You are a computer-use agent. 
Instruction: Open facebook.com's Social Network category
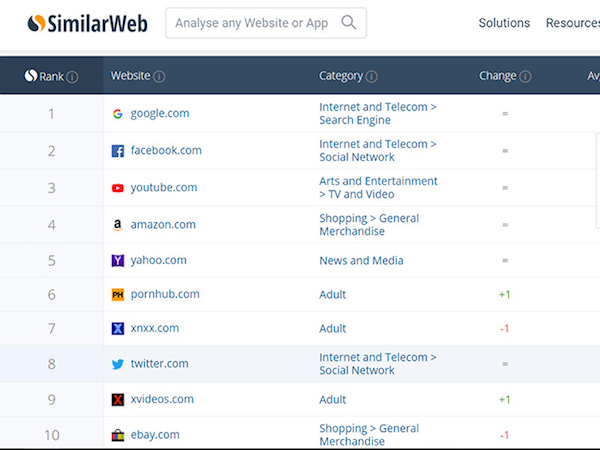point(378,150)
